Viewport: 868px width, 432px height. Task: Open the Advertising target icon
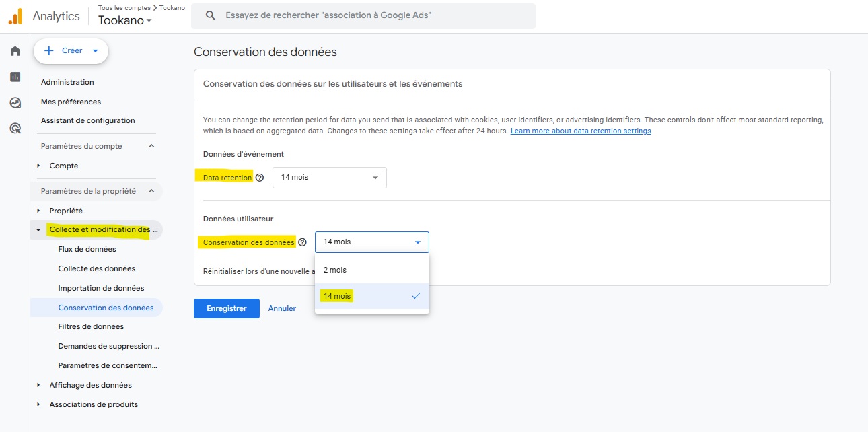point(15,128)
